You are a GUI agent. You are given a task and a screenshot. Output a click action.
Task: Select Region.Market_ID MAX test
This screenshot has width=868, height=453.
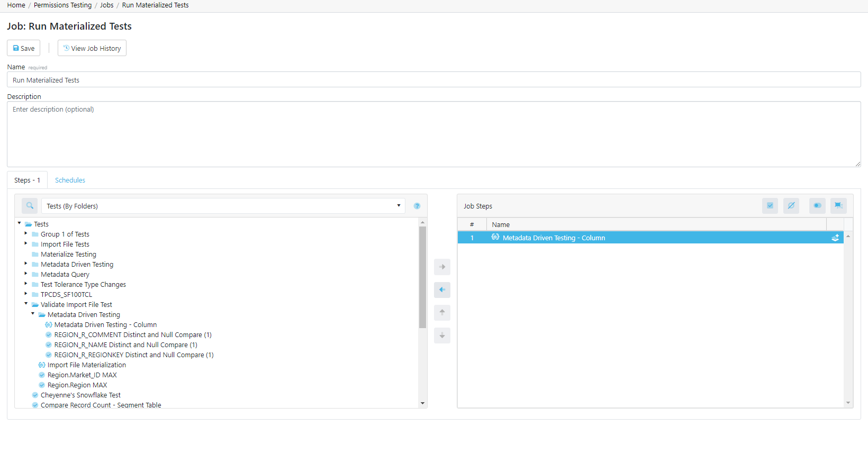coord(82,375)
